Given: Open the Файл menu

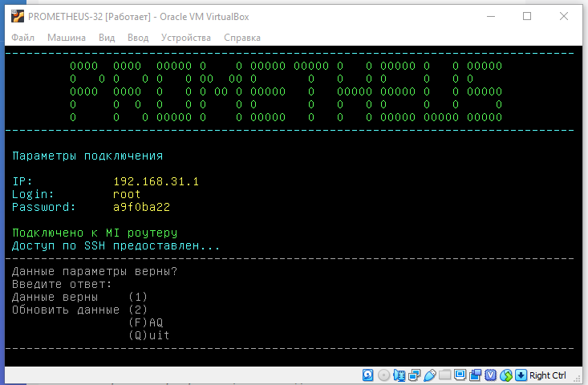Looking at the screenshot, I should coord(23,38).
